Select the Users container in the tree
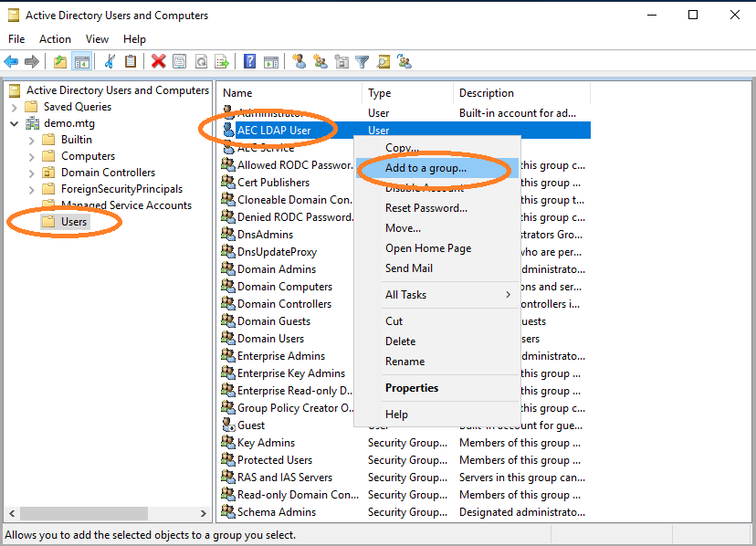 coord(75,221)
